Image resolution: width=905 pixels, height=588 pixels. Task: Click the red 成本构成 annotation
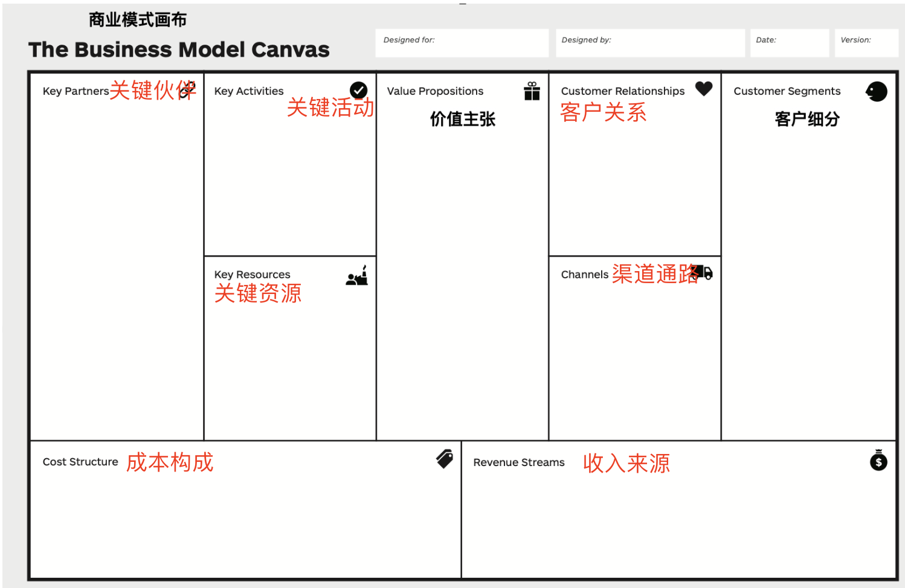click(170, 462)
